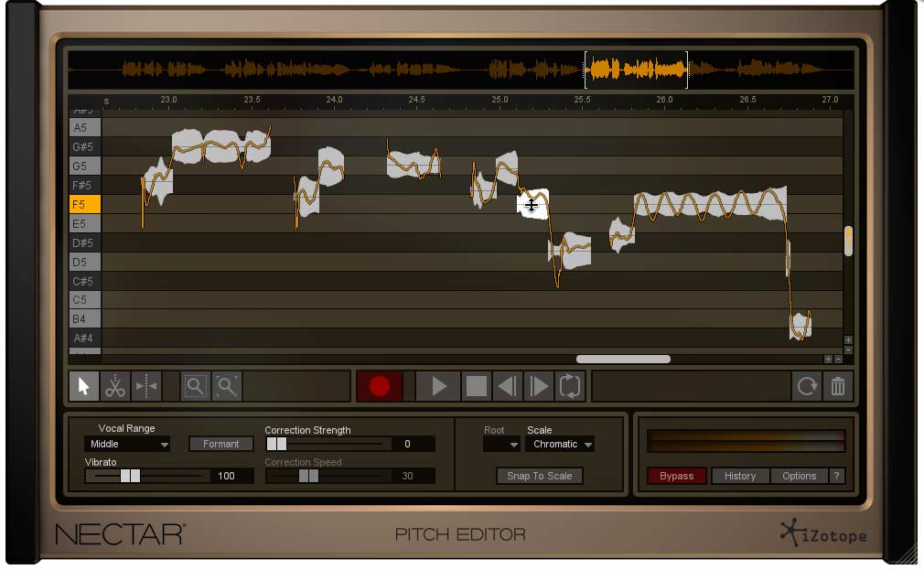This screenshot has height=570, width=924.
Task: Click the B4 piano key label
Action: (85, 319)
